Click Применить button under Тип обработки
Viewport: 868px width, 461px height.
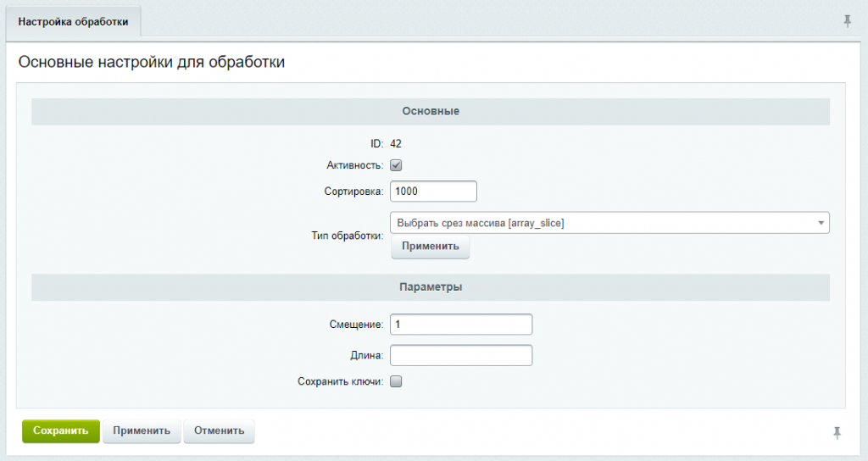[430, 247]
